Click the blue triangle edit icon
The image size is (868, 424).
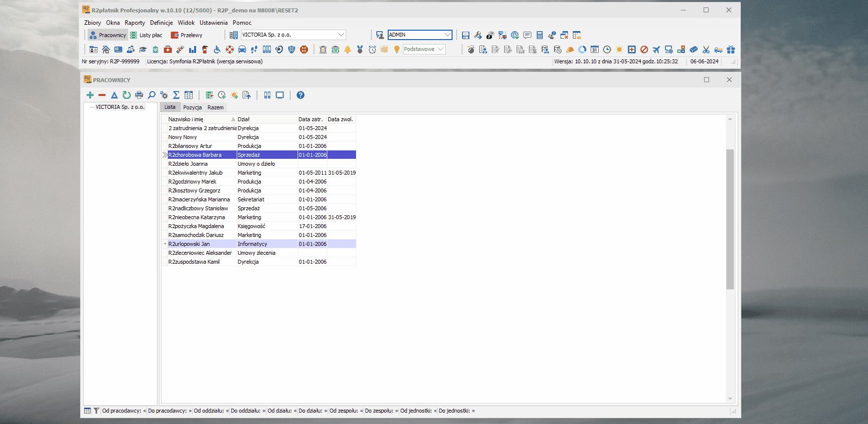[x=114, y=95]
